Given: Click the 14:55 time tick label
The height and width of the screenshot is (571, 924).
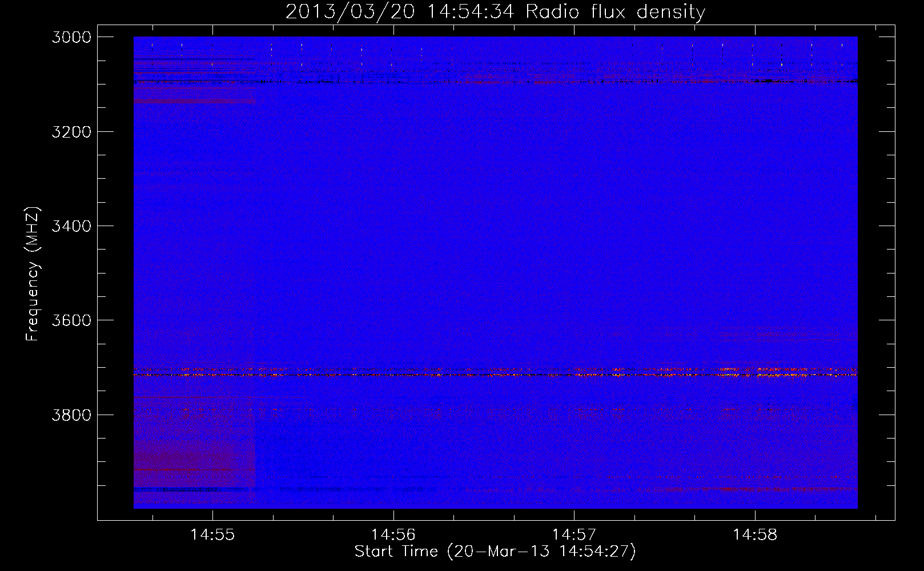Looking at the screenshot, I should (212, 535).
